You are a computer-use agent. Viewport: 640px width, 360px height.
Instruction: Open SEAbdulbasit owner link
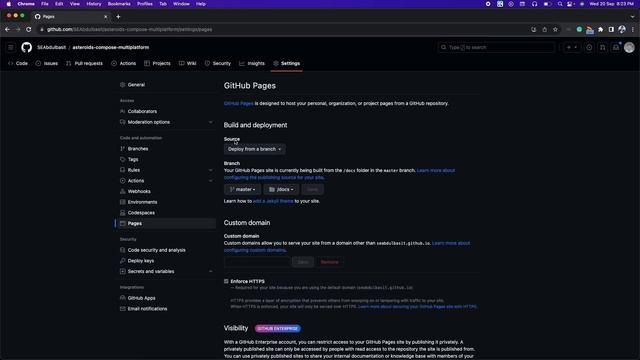[51, 47]
